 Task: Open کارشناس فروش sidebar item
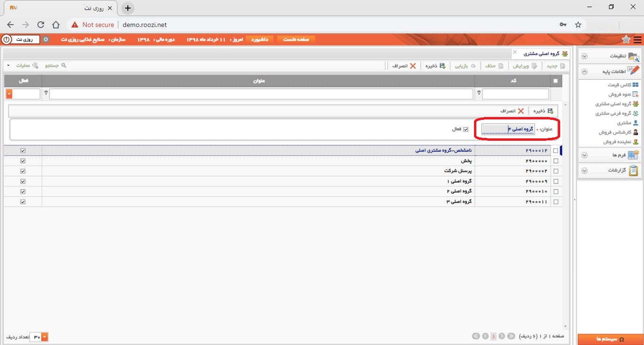[618, 132]
